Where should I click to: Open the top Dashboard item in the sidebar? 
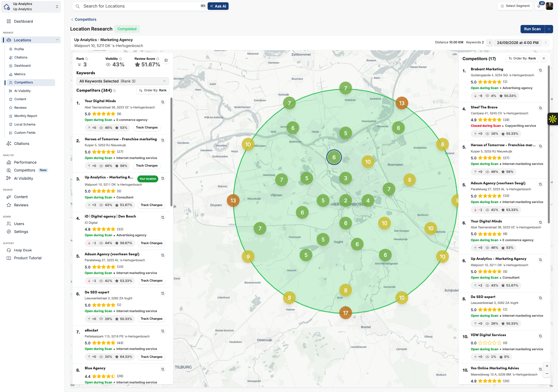(x=23, y=22)
